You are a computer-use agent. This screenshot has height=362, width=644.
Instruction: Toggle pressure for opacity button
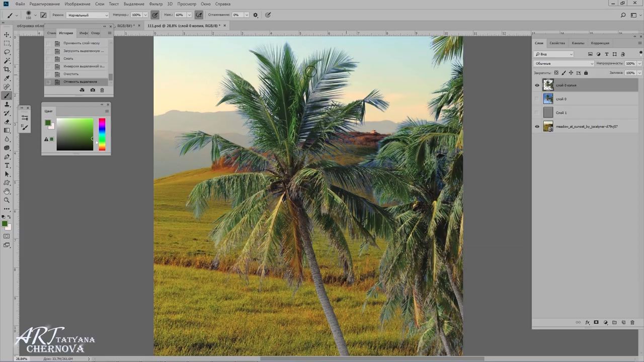point(155,15)
